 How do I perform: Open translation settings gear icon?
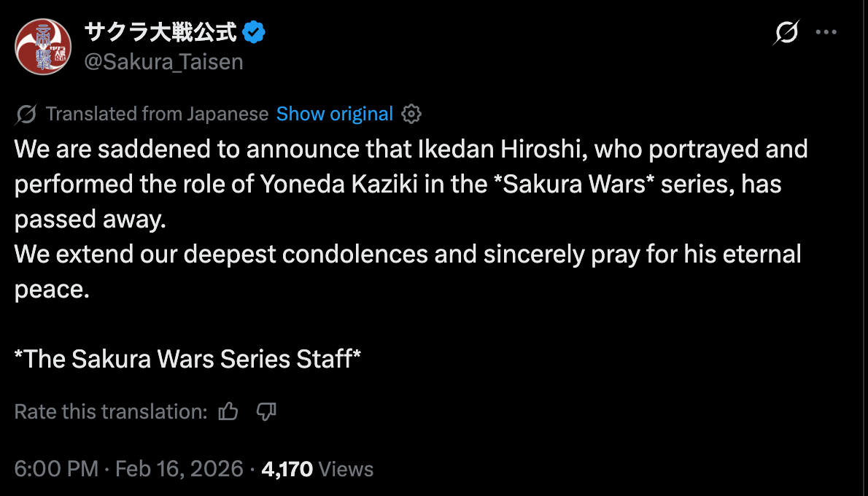(x=412, y=115)
